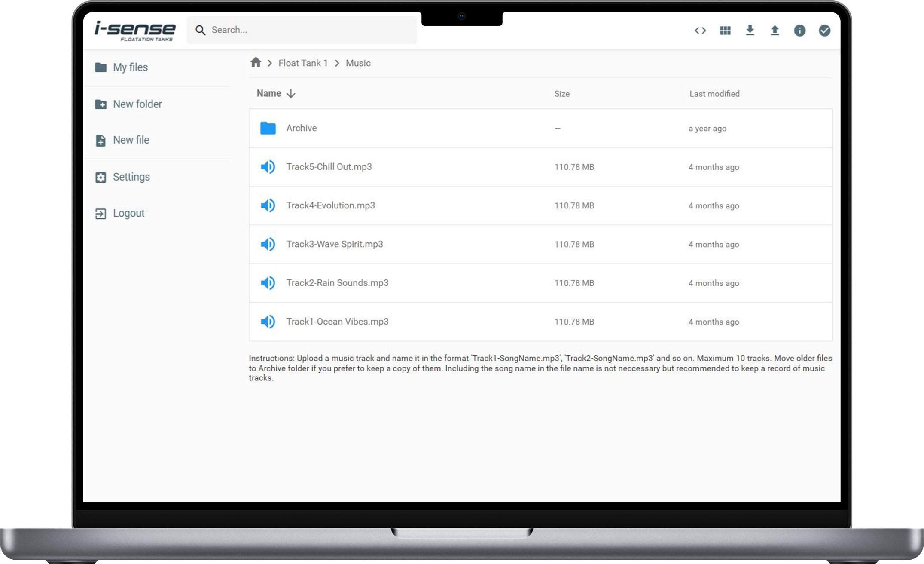Select Track3-Wave Spirit.mp3 row
Viewport: 924px width, 564px height.
coord(335,244)
